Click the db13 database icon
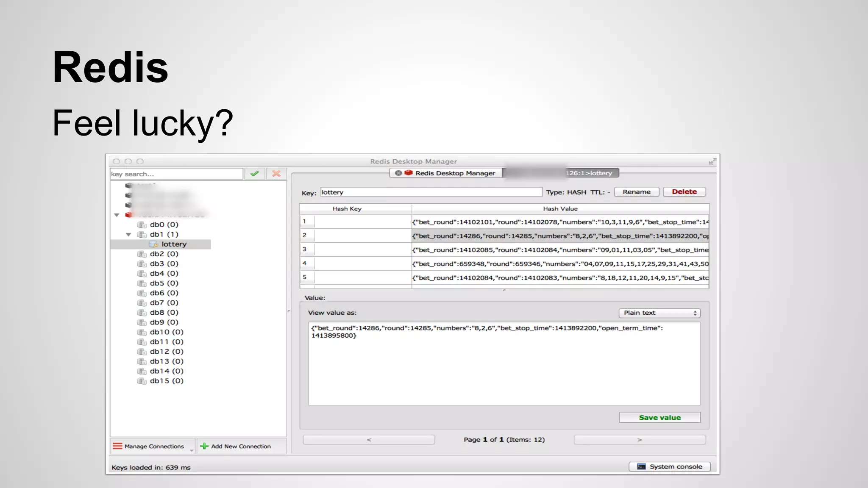The image size is (868, 488). click(x=142, y=361)
